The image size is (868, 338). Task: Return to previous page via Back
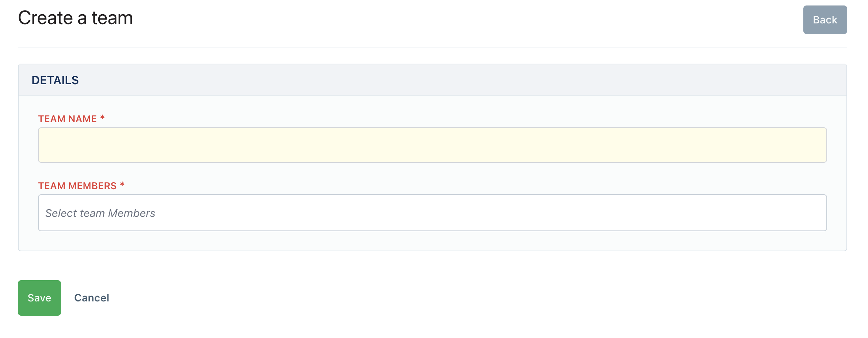click(825, 20)
